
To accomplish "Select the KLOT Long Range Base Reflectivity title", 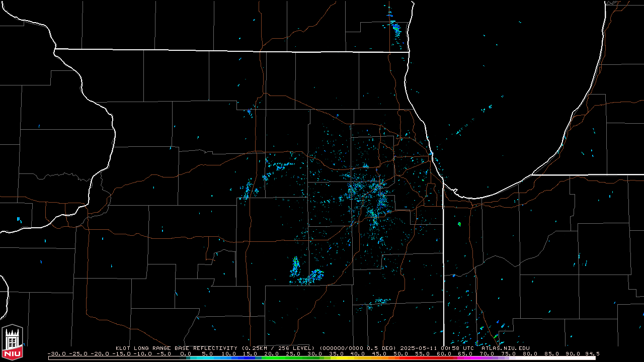I will pyautogui.click(x=176, y=348).
